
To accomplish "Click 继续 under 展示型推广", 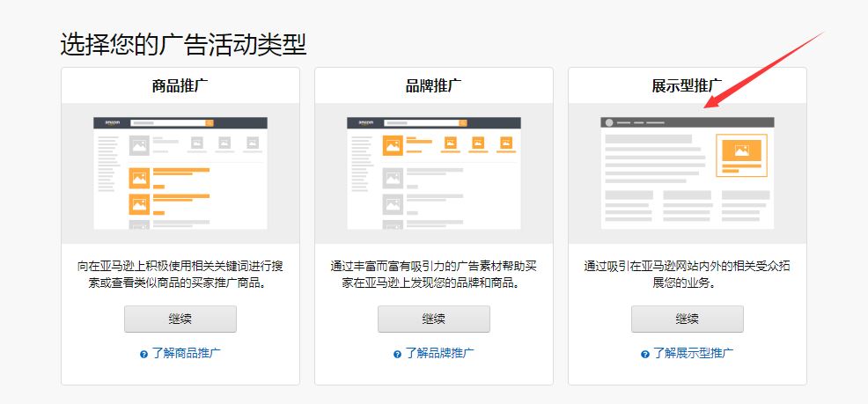I will click(x=687, y=319).
